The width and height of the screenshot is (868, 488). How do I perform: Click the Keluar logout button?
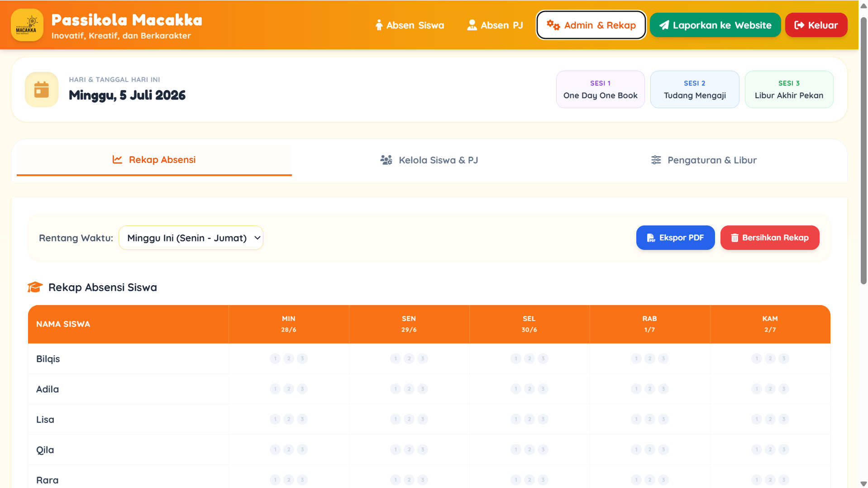click(816, 25)
